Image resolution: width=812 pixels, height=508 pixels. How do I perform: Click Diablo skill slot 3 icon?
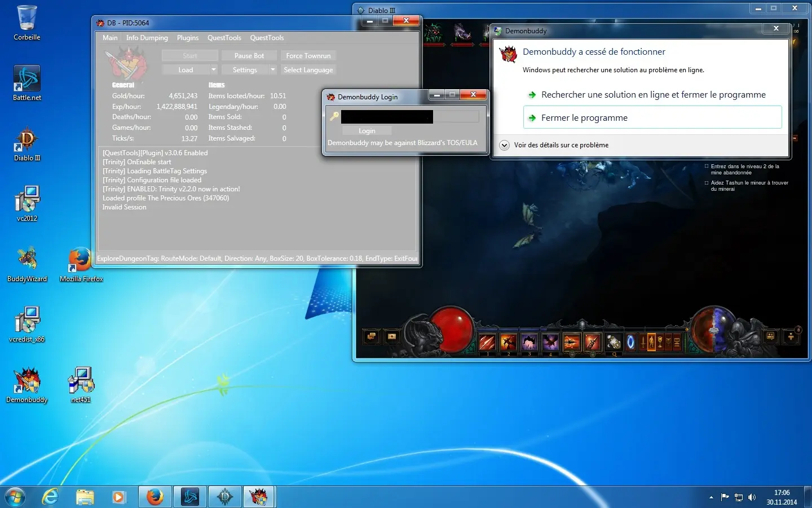click(x=529, y=341)
